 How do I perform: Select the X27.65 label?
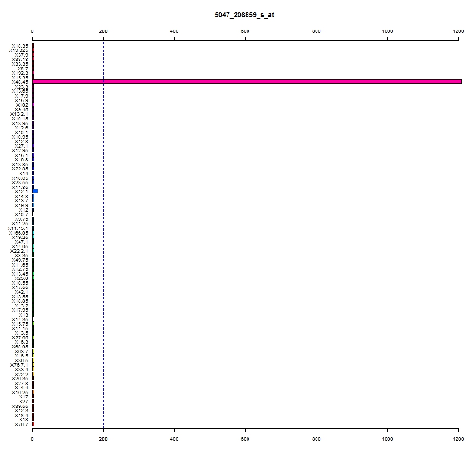[x=20, y=337]
